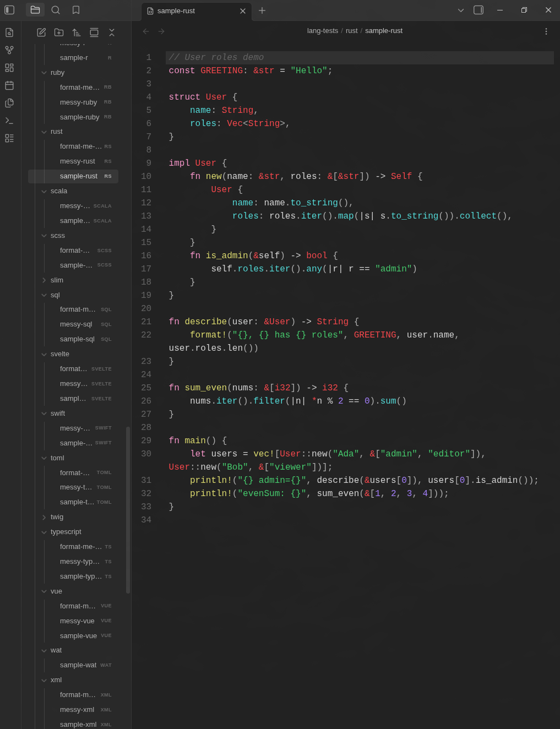Open sample-vue file

tap(73, 636)
